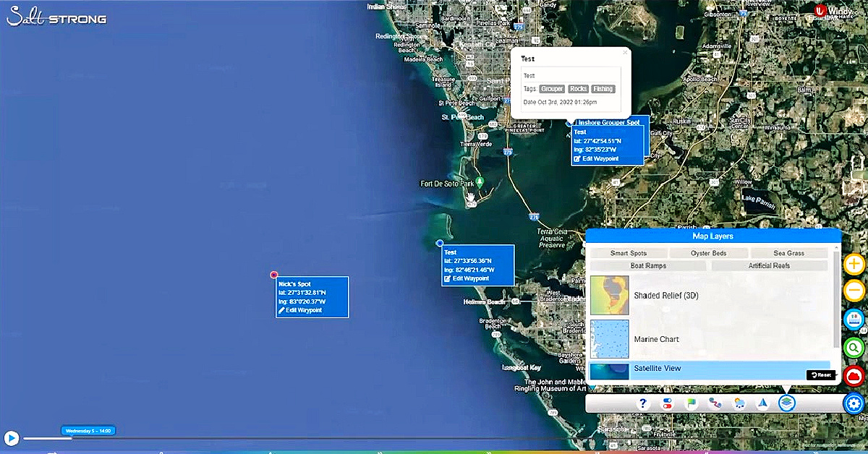This screenshot has width=868, height=454.
Task: Open the route path tool icon
Action: [x=715, y=404]
